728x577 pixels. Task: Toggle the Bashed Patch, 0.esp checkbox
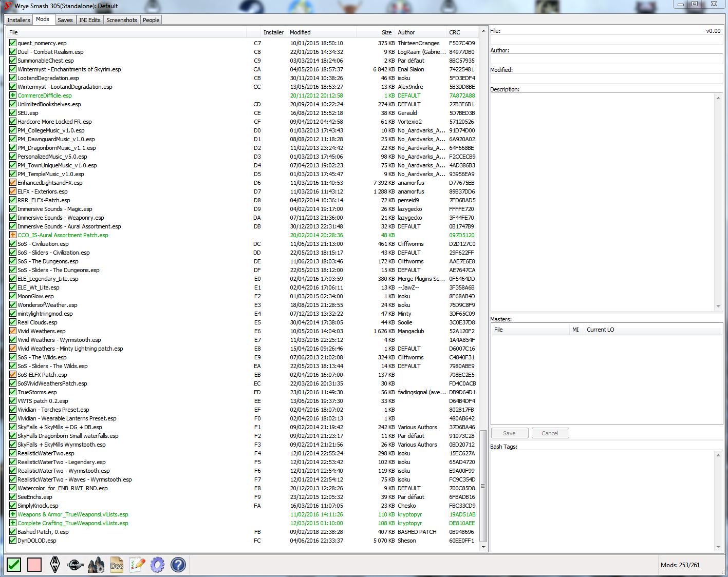pos(13,532)
